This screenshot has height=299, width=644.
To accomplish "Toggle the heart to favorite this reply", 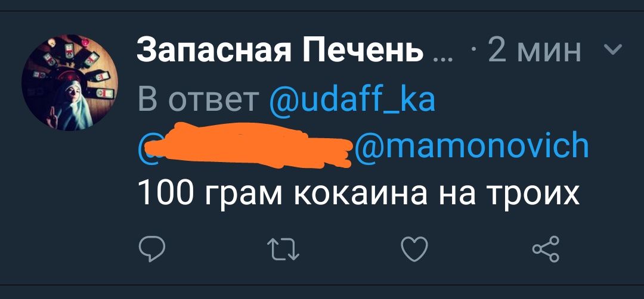I will click(x=414, y=249).
